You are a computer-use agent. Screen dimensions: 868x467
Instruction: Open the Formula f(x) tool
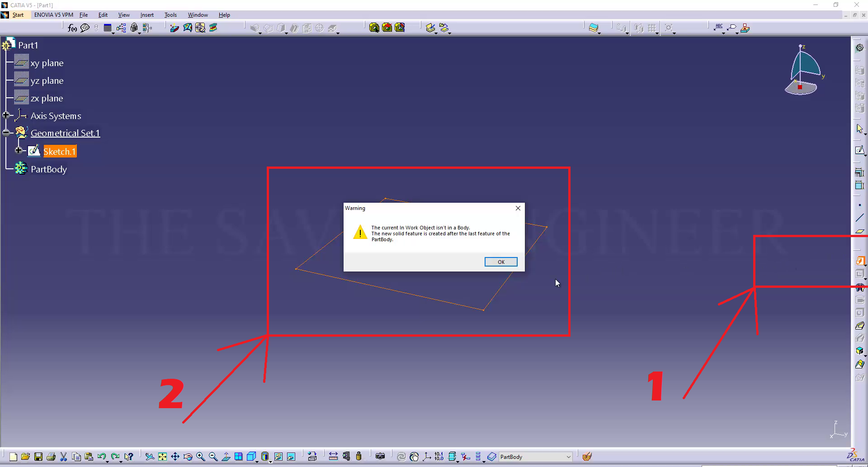click(72, 28)
